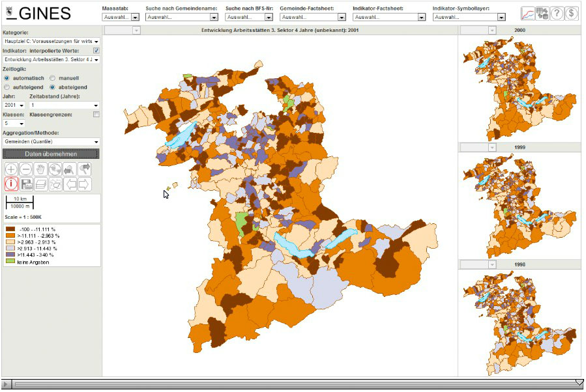Click the GINES logo
This screenshot has width=586, height=392.
coord(38,14)
